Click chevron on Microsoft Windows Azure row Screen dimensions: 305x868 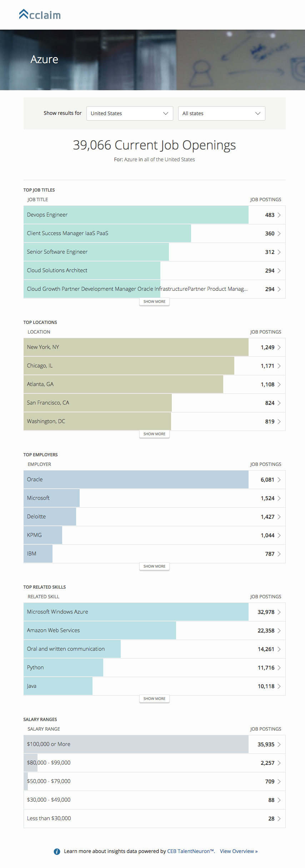(x=279, y=612)
